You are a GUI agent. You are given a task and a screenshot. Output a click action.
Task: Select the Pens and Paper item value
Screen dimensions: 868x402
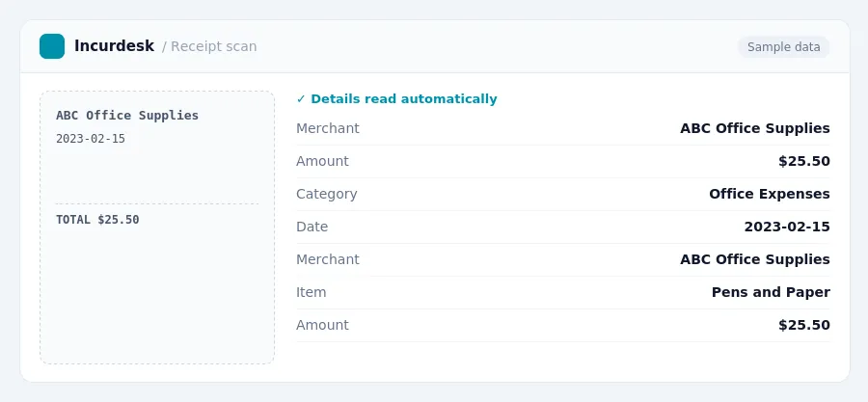[x=771, y=292]
